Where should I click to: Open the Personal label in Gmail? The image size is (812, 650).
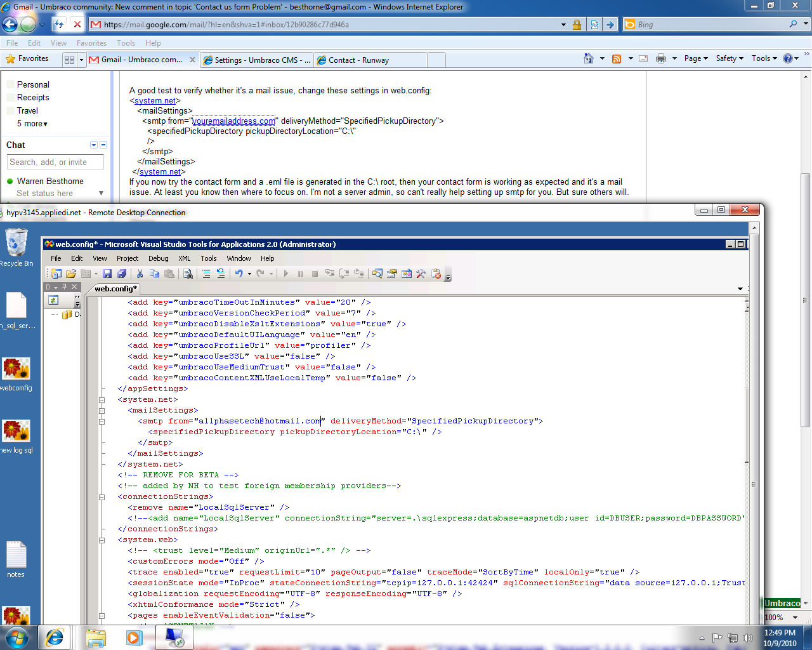click(33, 84)
